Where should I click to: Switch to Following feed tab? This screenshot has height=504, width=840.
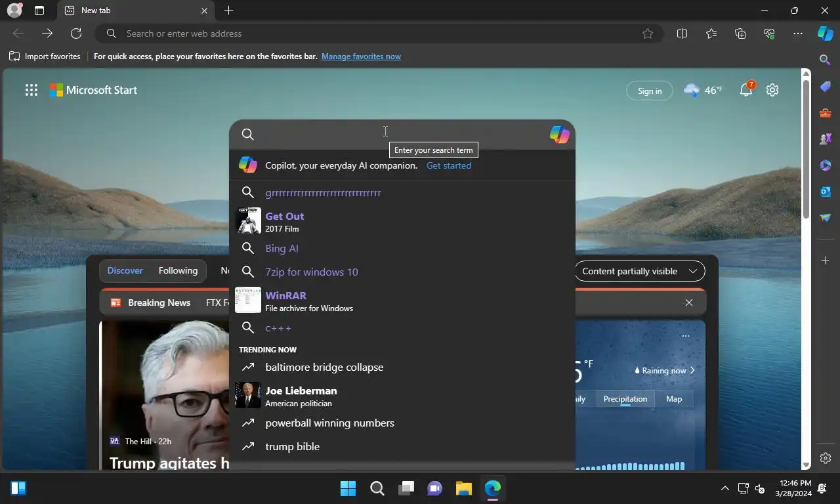pyautogui.click(x=178, y=270)
